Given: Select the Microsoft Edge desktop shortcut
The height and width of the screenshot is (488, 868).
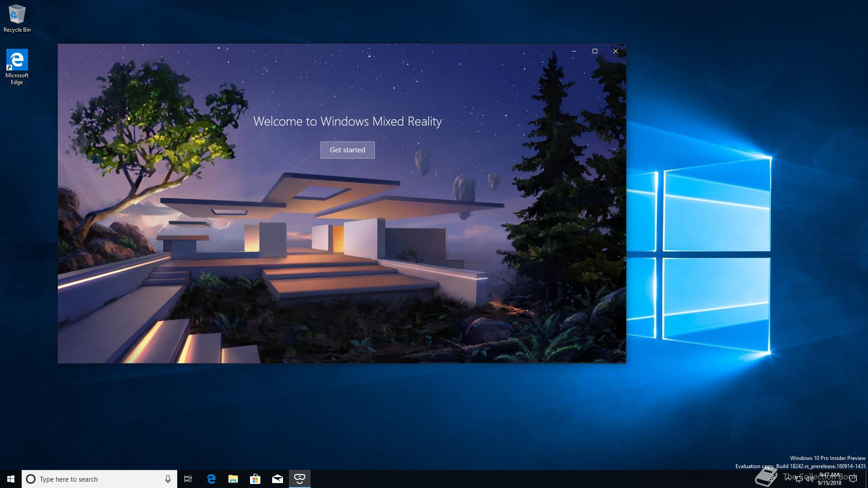Looking at the screenshot, I should tap(17, 67).
